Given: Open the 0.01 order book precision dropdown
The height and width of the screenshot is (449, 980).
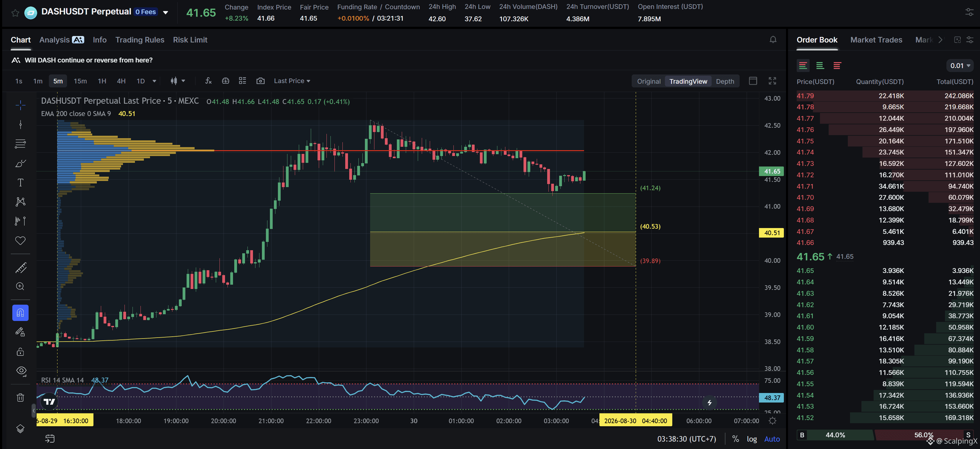Looking at the screenshot, I should 960,66.
